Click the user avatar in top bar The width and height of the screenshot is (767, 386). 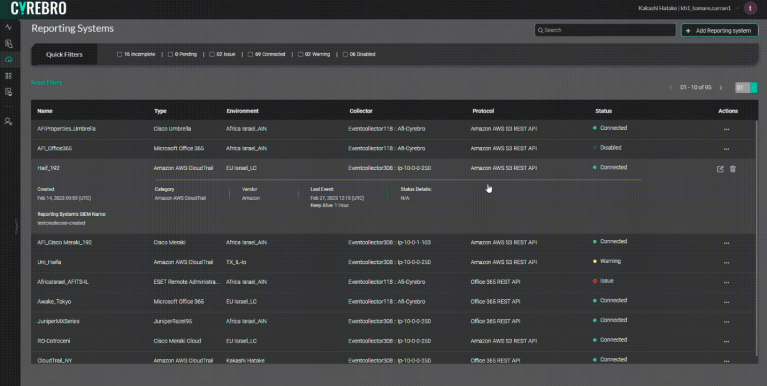click(750, 8)
